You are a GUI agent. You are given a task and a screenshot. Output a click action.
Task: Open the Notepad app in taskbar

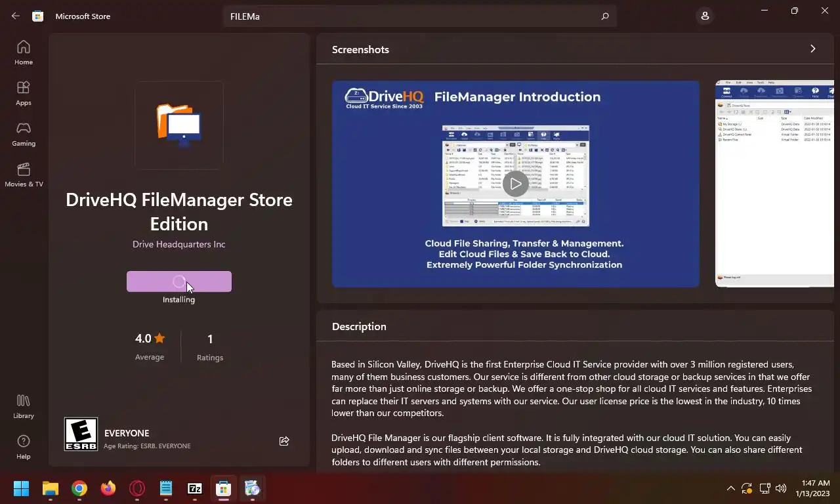point(166,488)
